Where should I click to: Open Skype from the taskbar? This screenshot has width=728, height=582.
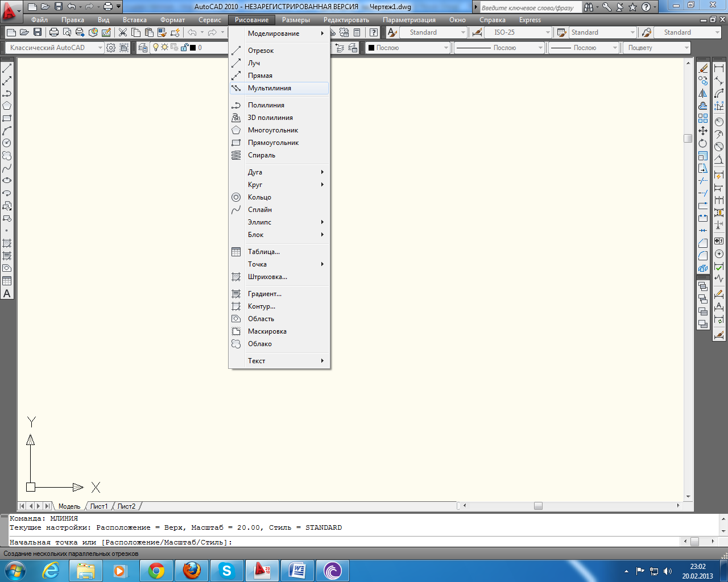(227, 571)
